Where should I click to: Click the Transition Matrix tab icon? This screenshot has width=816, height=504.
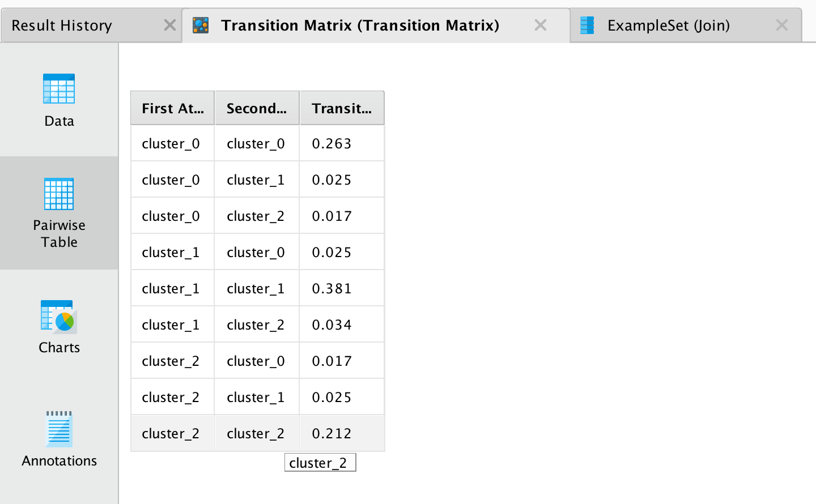click(x=201, y=25)
